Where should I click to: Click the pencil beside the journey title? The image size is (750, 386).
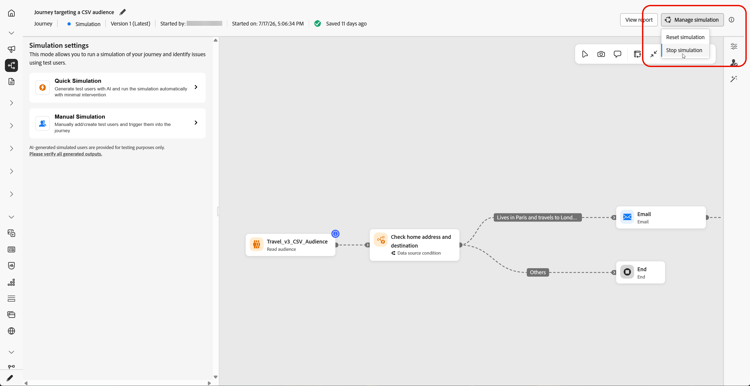123,12
